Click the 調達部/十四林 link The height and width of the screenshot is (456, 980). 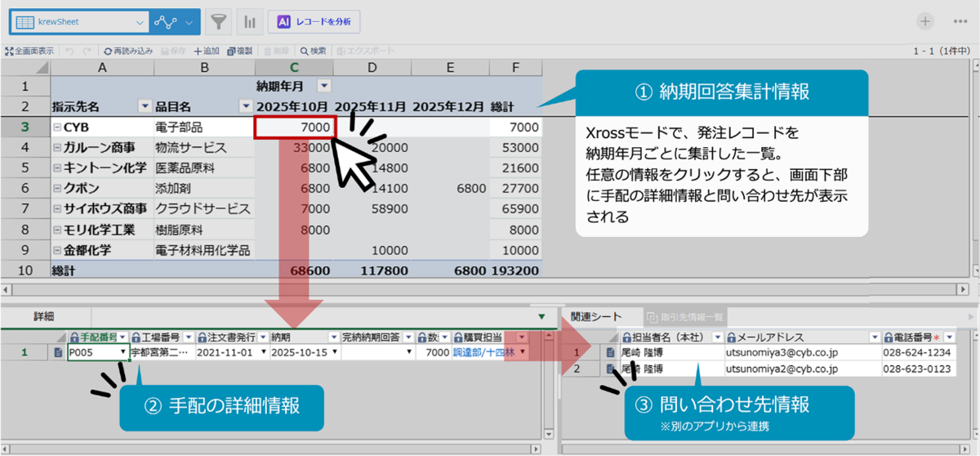(483, 352)
